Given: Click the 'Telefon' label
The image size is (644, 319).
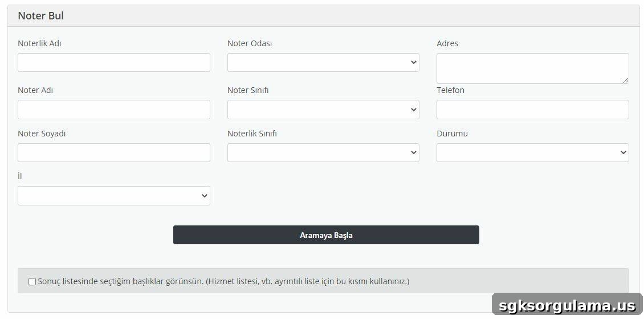Looking at the screenshot, I should (451, 90).
